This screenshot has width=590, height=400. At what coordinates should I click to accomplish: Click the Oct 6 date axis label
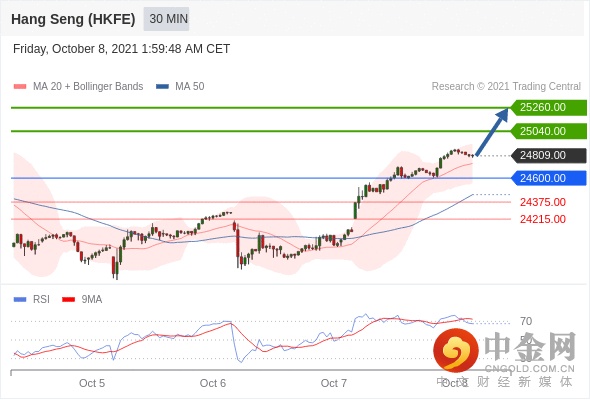(213, 383)
